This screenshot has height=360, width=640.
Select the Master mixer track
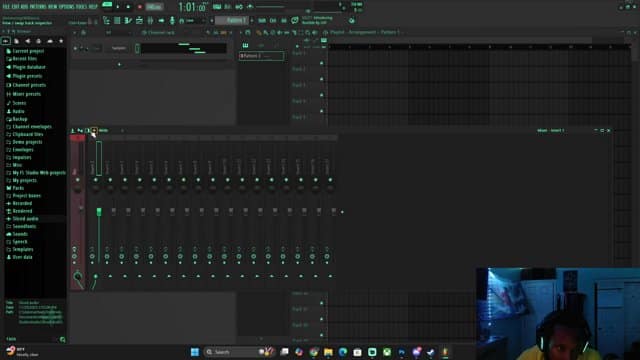point(77,212)
